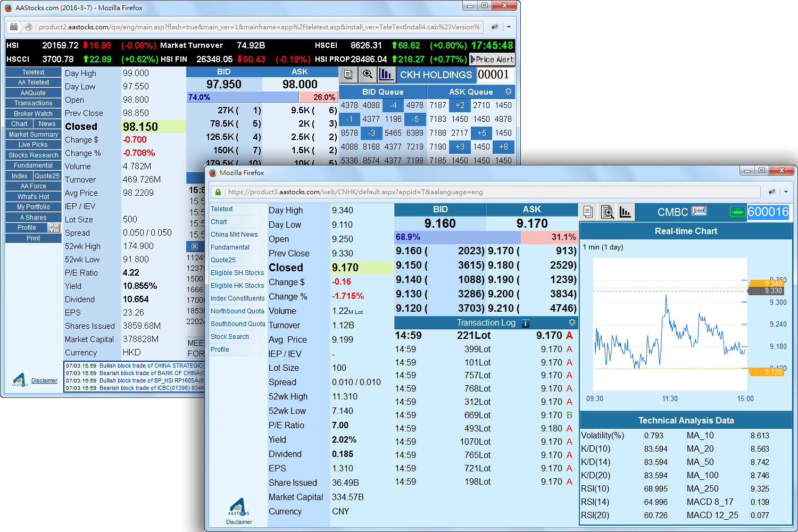Open the bar chart icon next to CKH HOLDINGS
Screen dimensions: 798x532
coord(386,75)
